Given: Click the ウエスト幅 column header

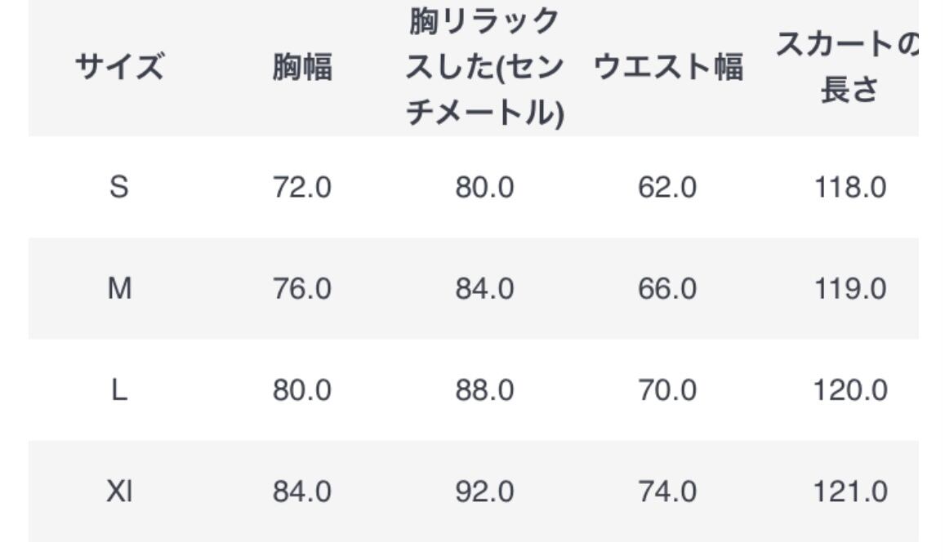Looking at the screenshot, I should tap(667, 68).
